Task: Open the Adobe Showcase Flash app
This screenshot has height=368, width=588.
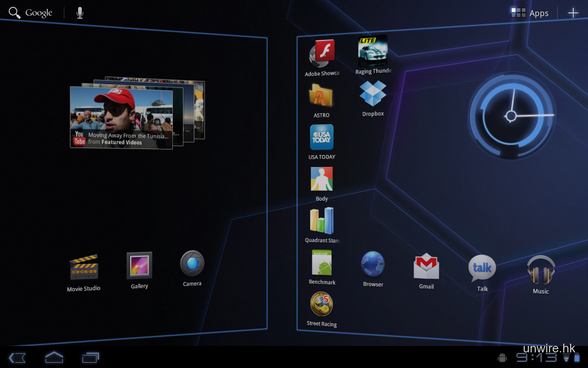Action: click(322, 55)
